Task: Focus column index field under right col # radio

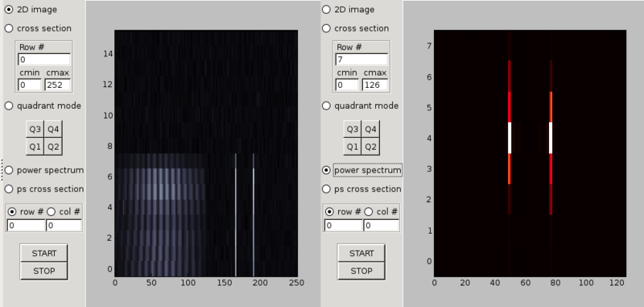Action: pos(381,226)
